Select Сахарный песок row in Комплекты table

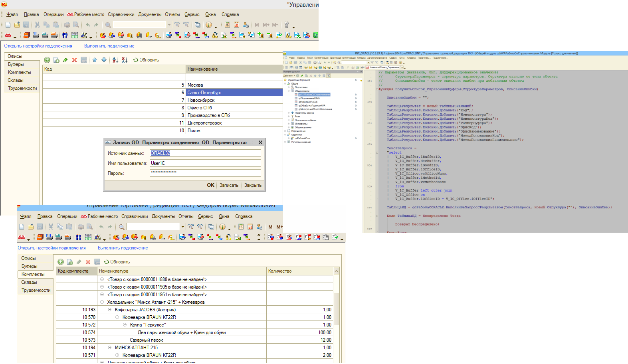tap(195, 340)
